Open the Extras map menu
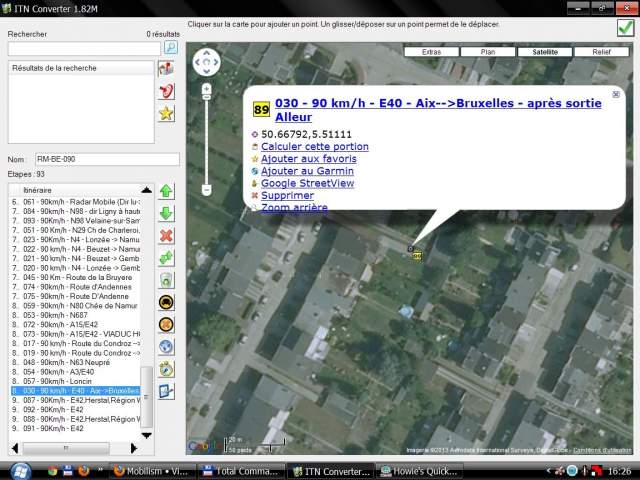 point(431,51)
